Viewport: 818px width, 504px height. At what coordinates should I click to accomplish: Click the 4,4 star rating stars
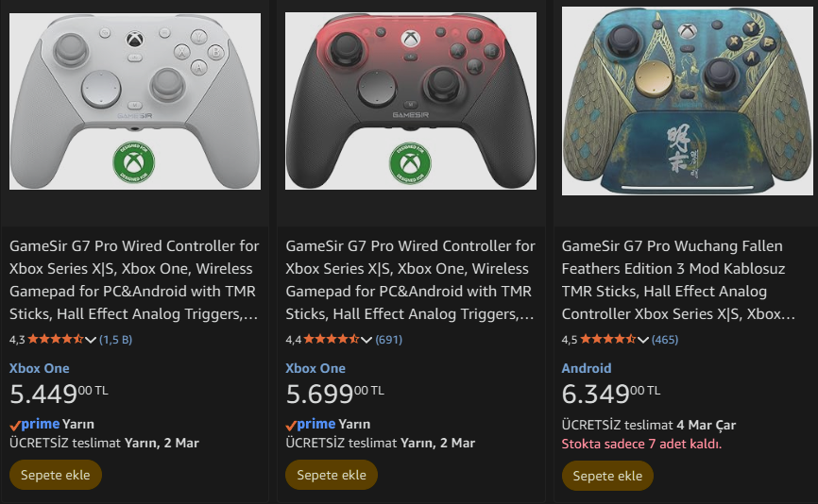point(332,339)
